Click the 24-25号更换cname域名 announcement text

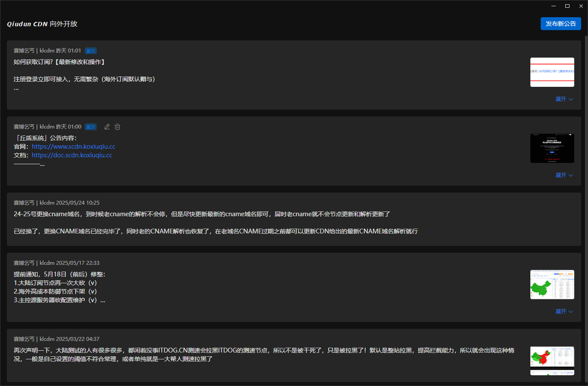tap(202, 214)
